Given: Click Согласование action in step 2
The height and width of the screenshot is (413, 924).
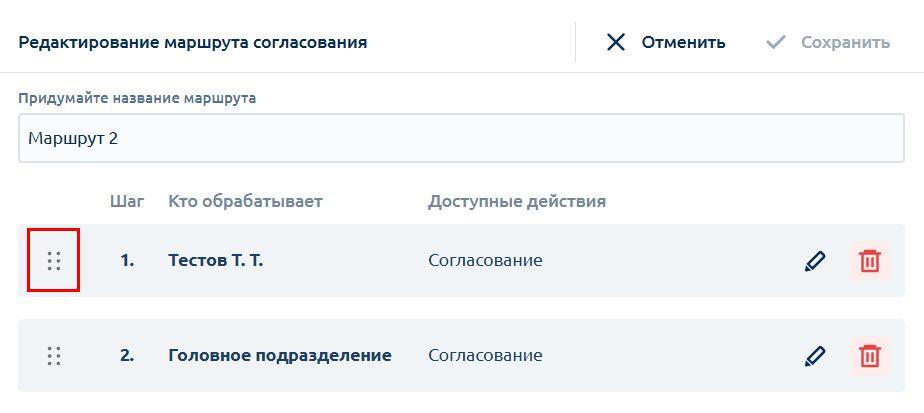Looking at the screenshot, I should pyautogui.click(x=485, y=356).
